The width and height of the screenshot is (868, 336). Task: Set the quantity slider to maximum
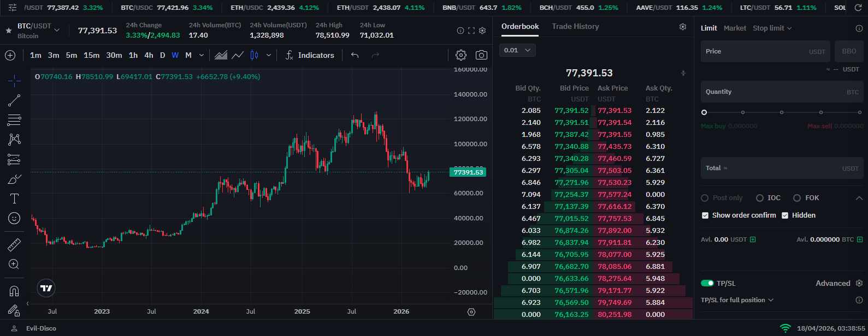pyautogui.click(x=860, y=112)
